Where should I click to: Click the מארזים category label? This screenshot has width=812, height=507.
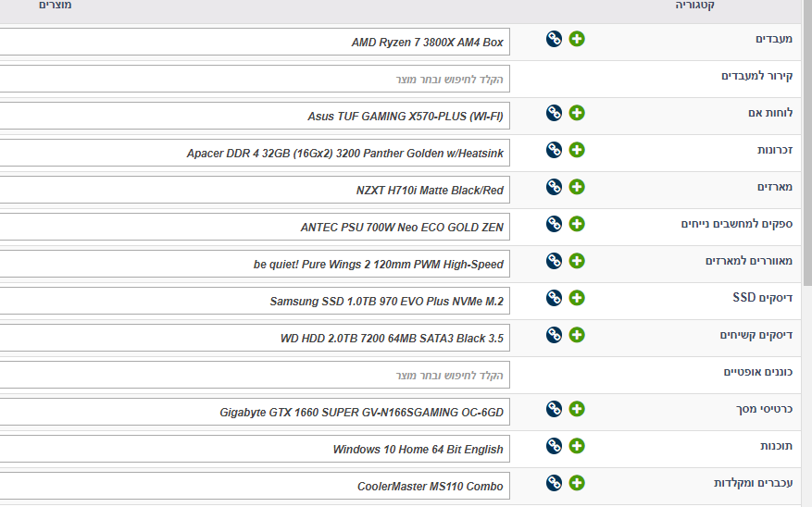tap(775, 187)
